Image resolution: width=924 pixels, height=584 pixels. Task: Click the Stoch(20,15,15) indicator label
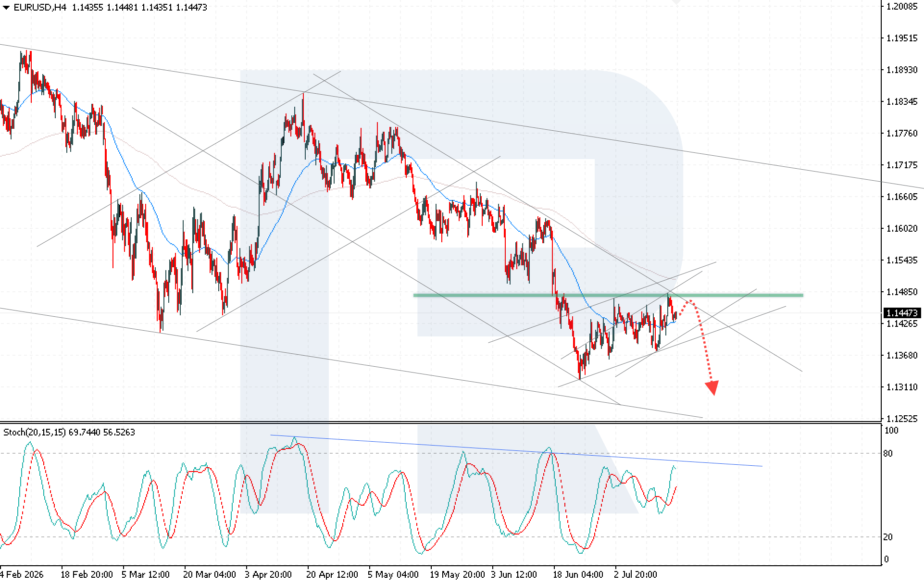35,432
